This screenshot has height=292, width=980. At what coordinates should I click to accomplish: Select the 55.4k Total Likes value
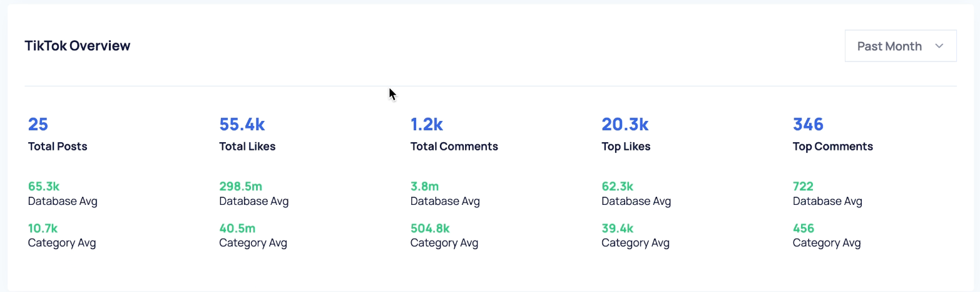[242, 124]
